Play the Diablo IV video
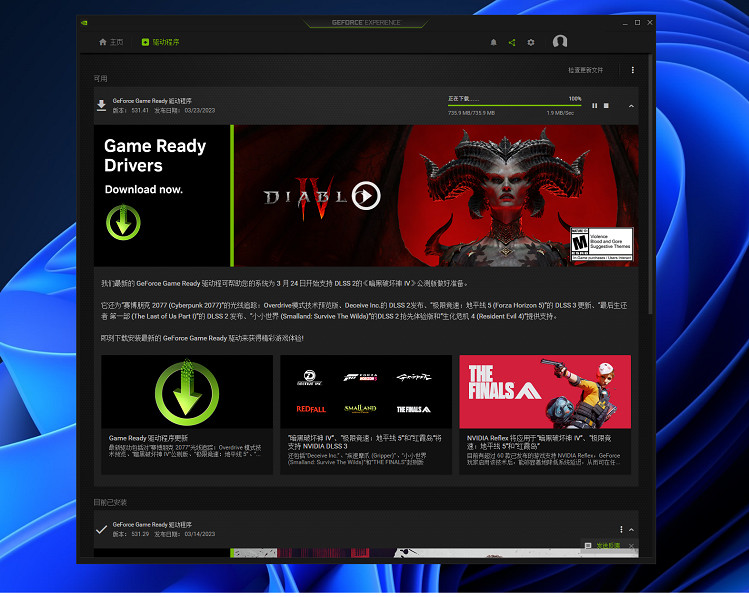This screenshot has width=749, height=597. tap(367, 196)
